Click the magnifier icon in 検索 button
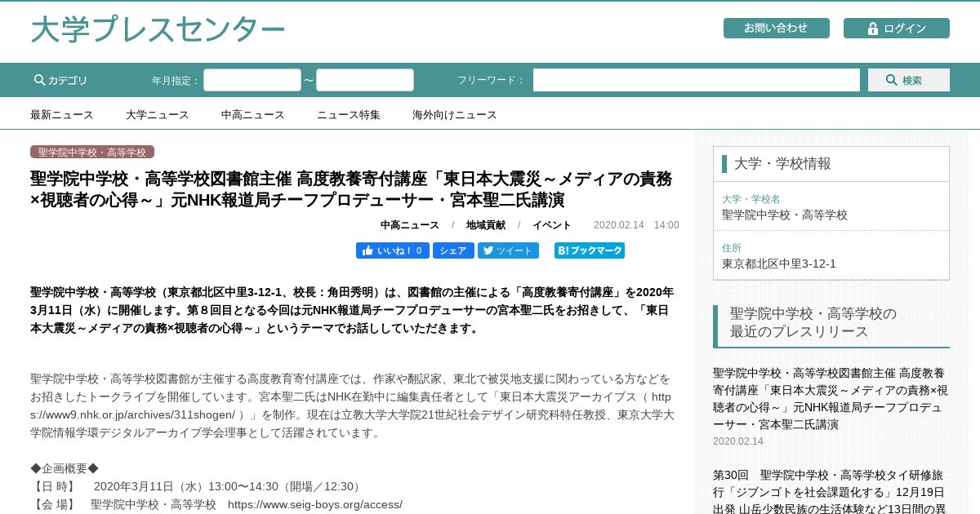The height and width of the screenshot is (514, 980). [891, 80]
